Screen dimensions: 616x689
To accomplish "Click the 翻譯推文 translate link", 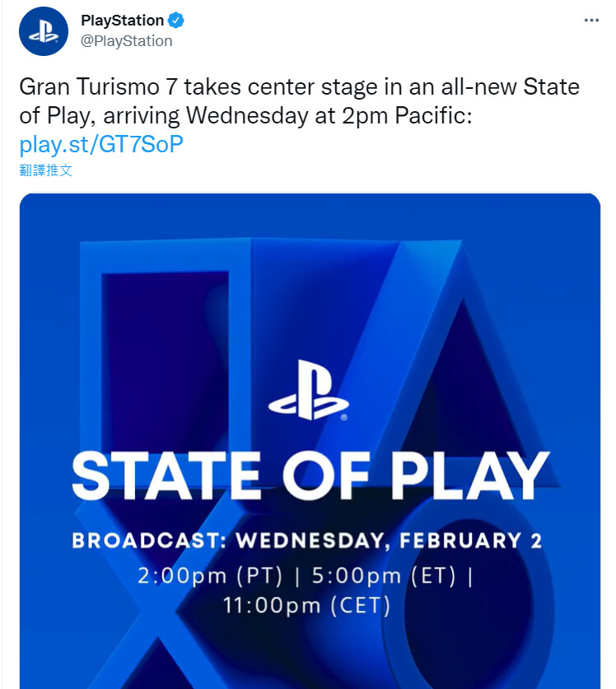I will [45, 170].
